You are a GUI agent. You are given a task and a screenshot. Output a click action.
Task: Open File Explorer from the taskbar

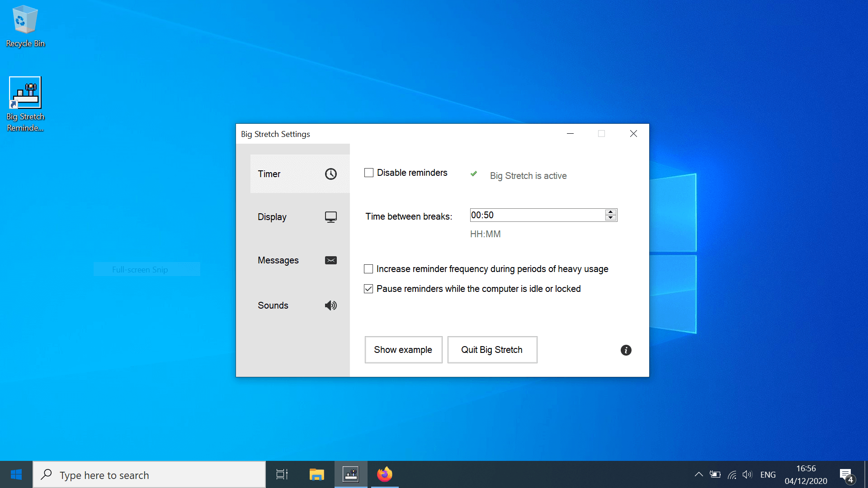click(x=316, y=474)
